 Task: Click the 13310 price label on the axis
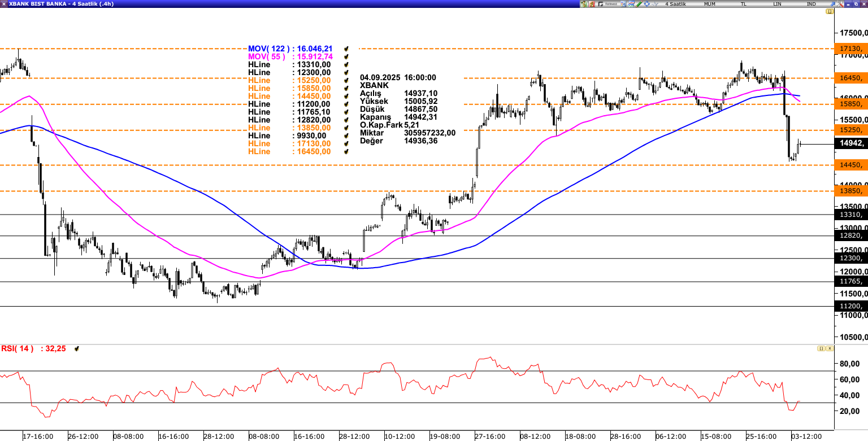point(850,215)
